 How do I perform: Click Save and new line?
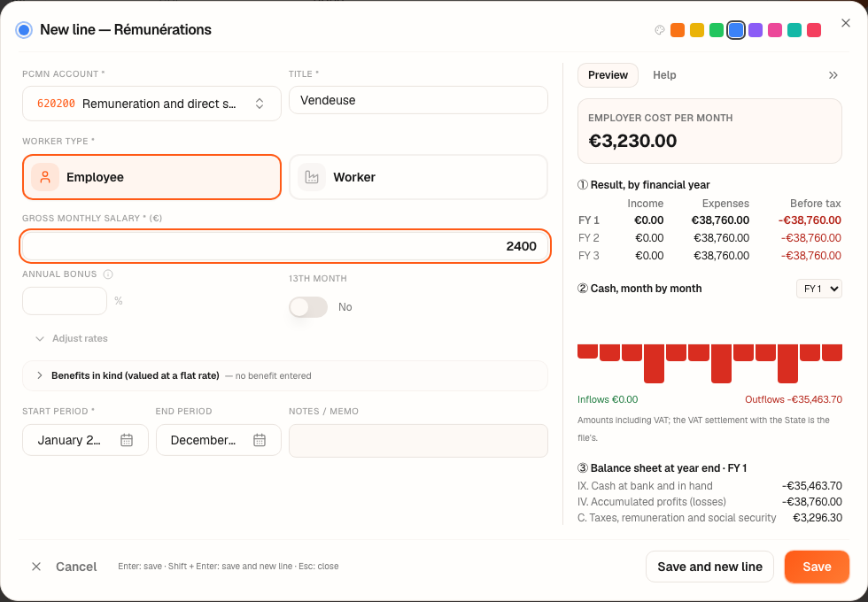tap(709, 567)
